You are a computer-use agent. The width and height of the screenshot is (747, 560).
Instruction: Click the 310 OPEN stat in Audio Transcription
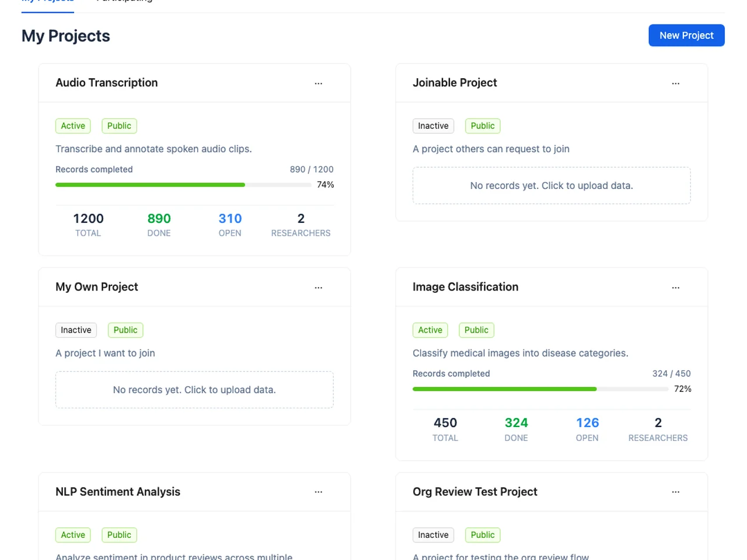230,225
